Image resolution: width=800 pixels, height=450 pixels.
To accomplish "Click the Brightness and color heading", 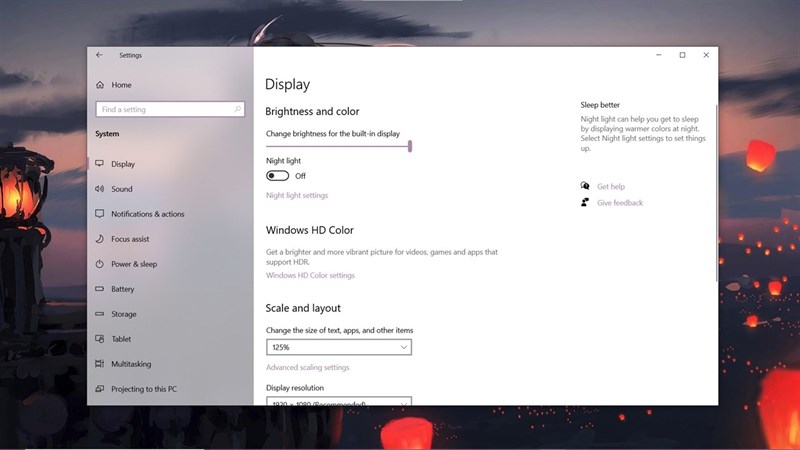I will tap(312, 111).
